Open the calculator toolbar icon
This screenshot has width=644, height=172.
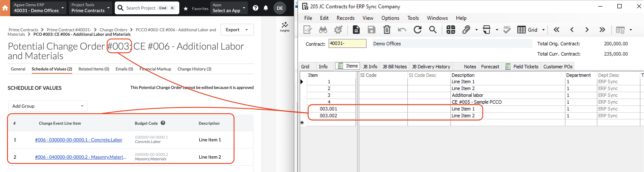pyautogui.click(x=450, y=30)
